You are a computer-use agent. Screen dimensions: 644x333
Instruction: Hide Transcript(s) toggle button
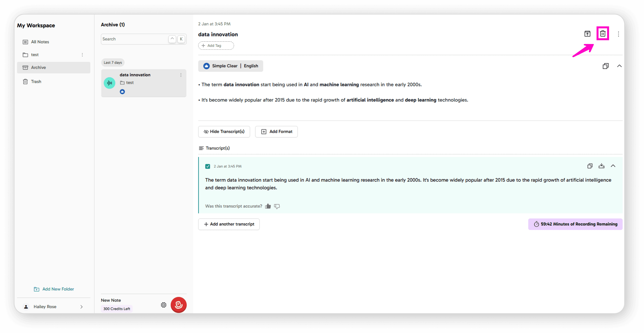click(224, 132)
